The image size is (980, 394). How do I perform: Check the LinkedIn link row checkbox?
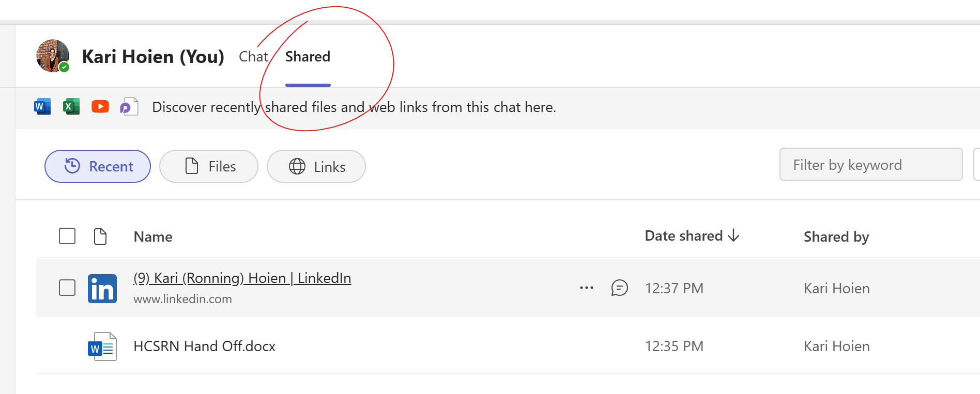tap(67, 288)
